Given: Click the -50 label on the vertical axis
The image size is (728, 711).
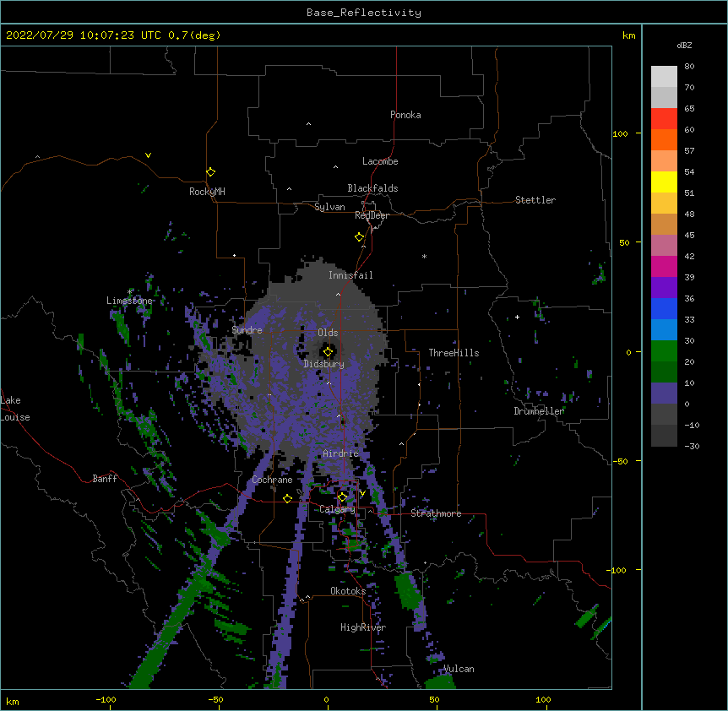Looking at the screenshot, I should 619,461.
